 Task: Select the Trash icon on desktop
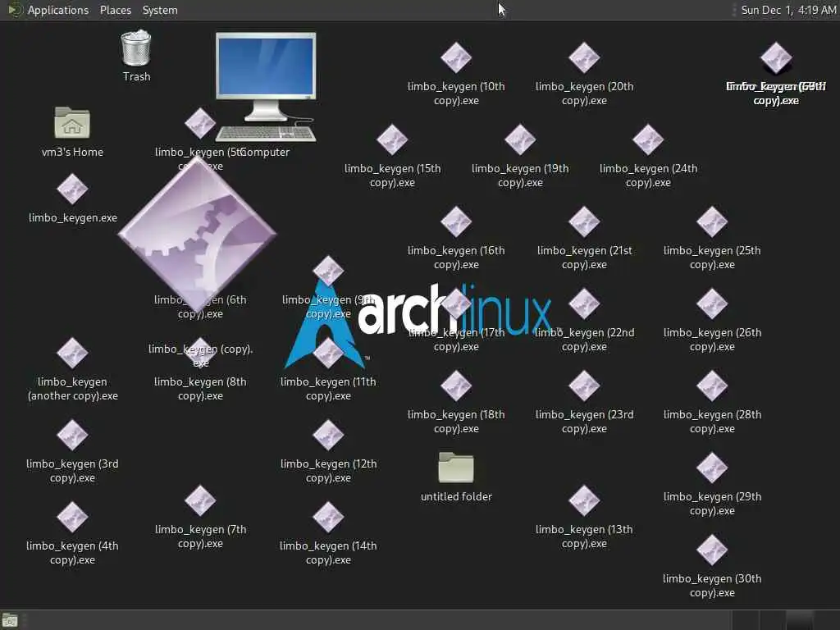(x=136, y=48)
